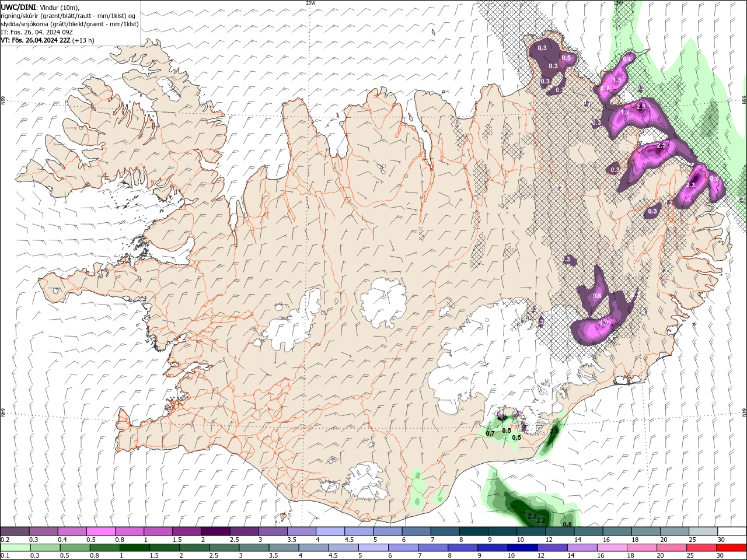Image resolution: width=747 pixels, height=560 pixels.
Task: Click the 0.7 rain value near south coast
Action: [490, 433]
